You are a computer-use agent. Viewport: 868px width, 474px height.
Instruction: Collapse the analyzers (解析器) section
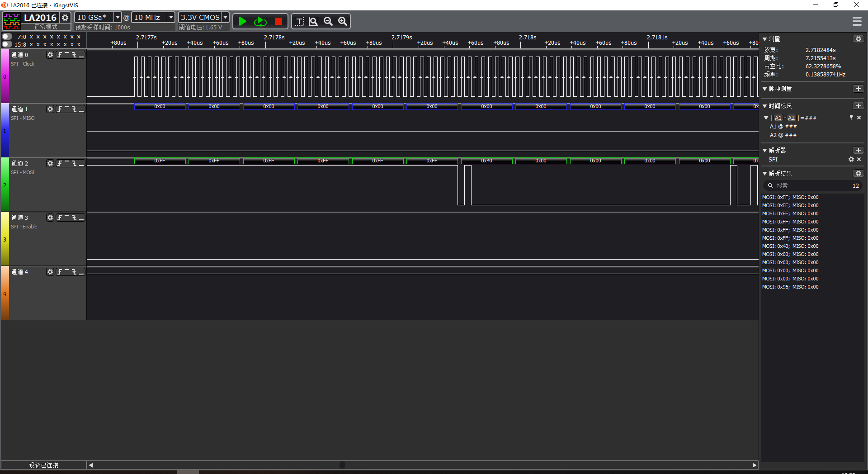(x=765, y=150)
